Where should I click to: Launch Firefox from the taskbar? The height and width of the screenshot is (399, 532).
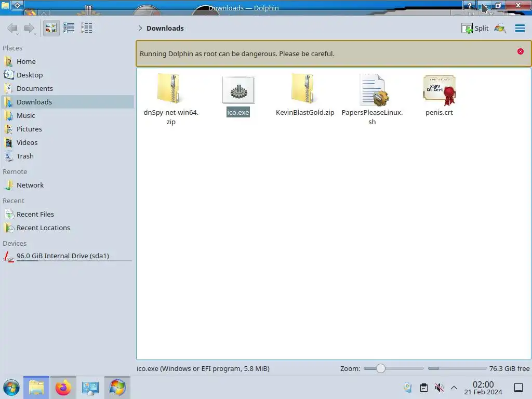[63, 388]
